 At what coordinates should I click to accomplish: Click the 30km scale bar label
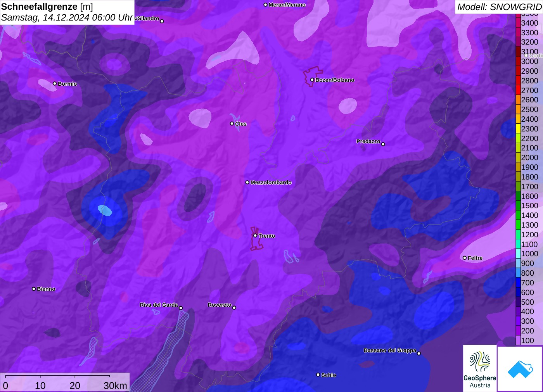[115, 385]
